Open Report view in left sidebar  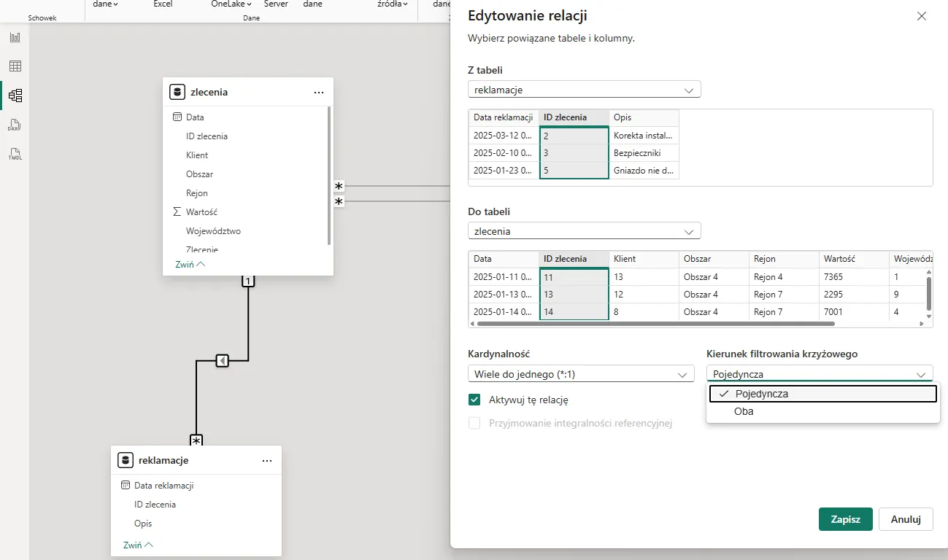pos(15,37)
